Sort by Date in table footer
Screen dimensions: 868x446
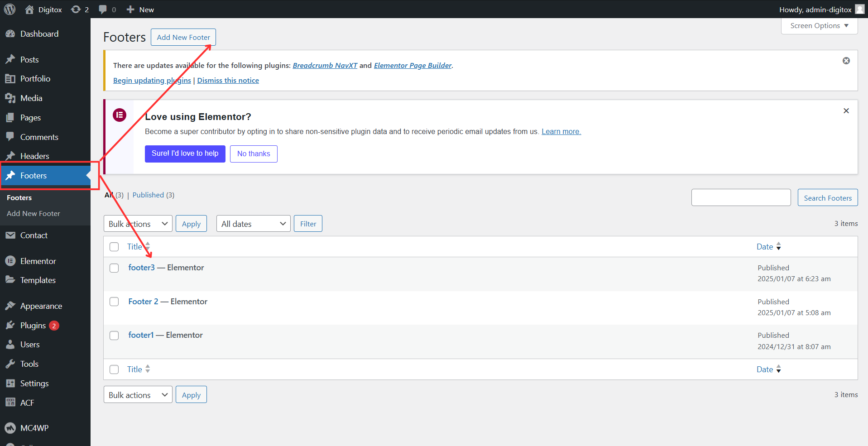click(768, 369)
